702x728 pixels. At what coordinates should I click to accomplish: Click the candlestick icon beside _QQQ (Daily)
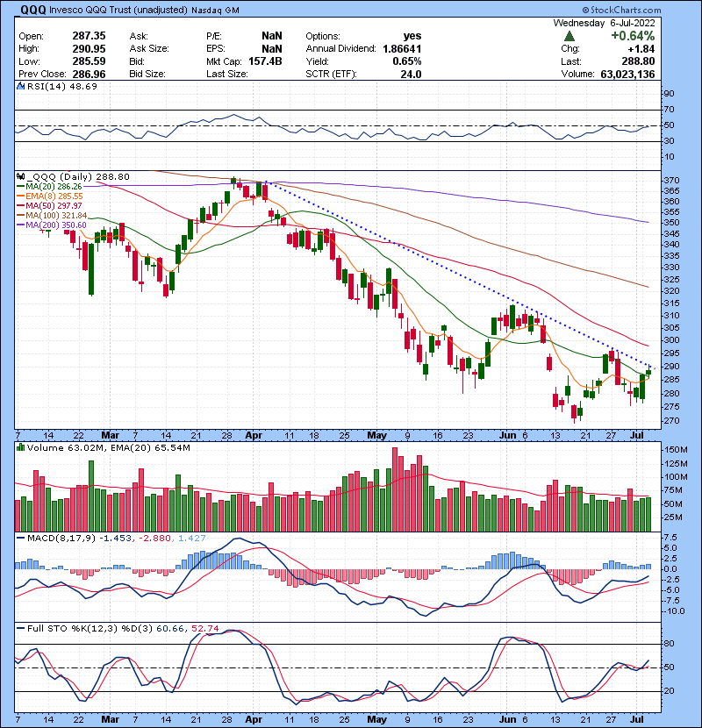pyautogui.click(x=20, y=177)
